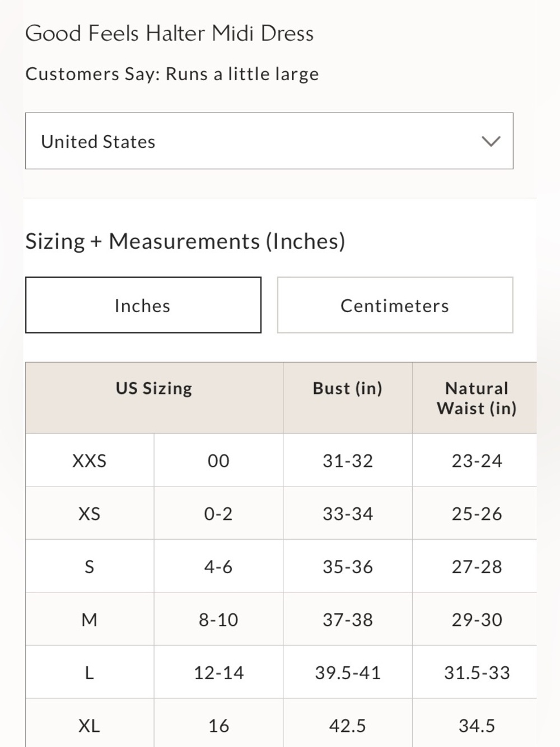Screen dimensions: 560x747
Task: Choose the XL size row label
Action: point(90,725)
